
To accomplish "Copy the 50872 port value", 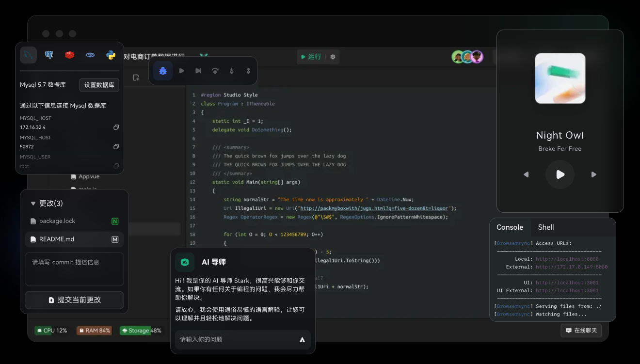I will click(x=116, y=147).
